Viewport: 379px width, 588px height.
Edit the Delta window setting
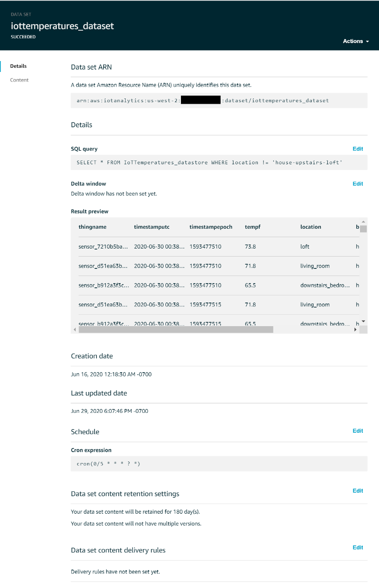pos(358,184)
